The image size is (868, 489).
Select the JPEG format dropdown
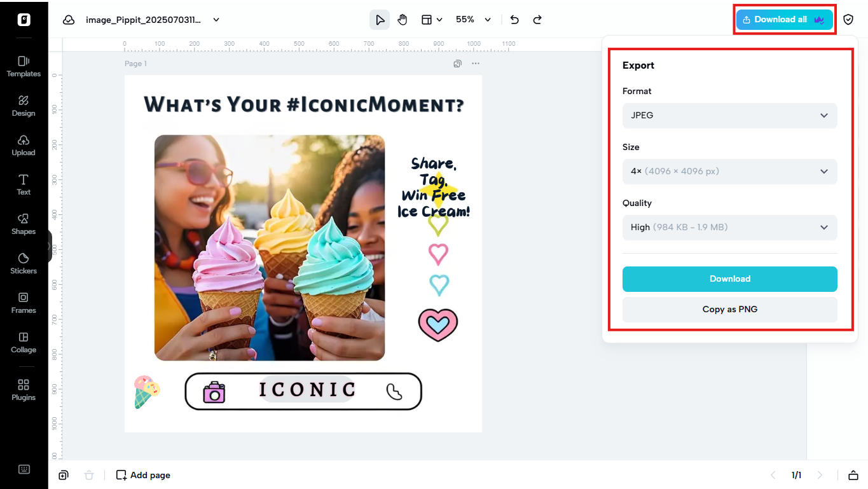(730, 116)
